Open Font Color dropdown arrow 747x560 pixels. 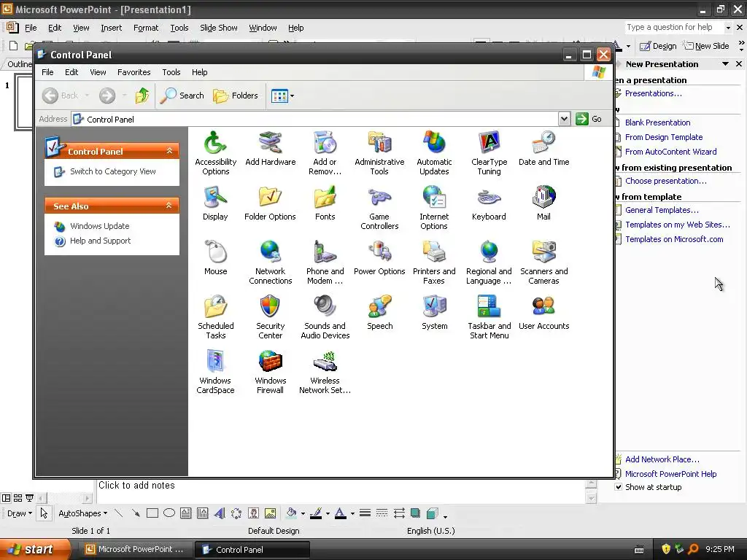click(x=352, y=514)
